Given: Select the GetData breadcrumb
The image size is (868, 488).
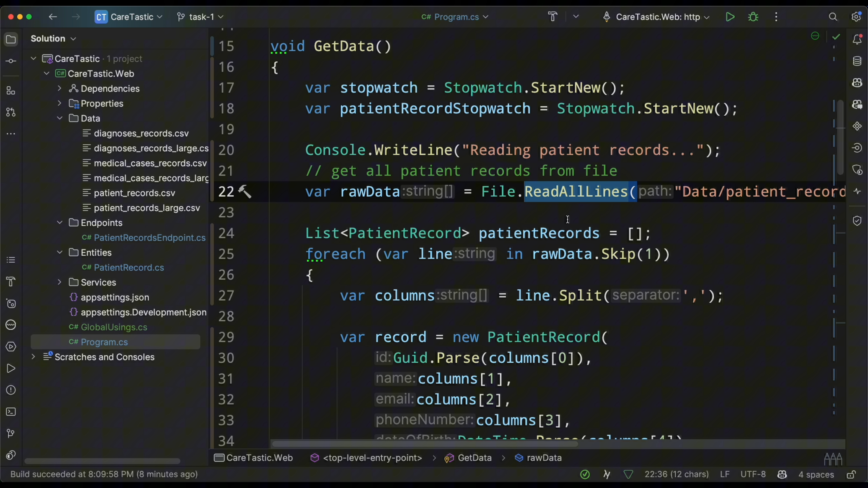Looking at the screenshot, I should (x=474, y=458).
